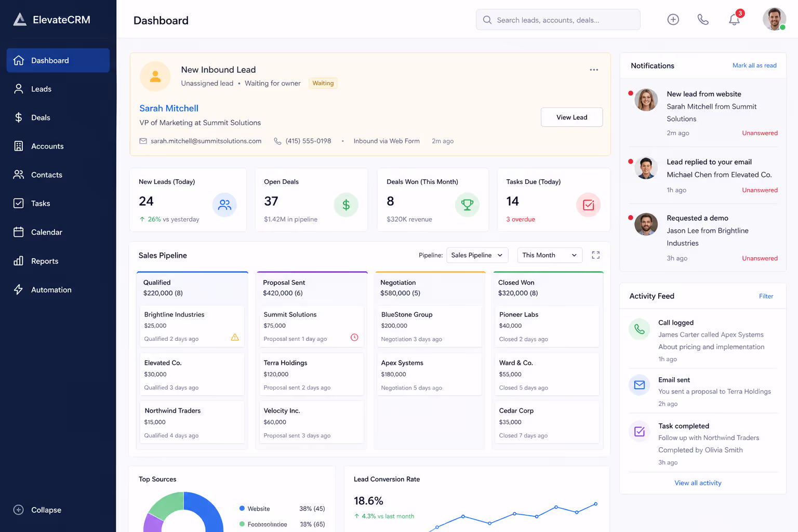Open the Reports menu item
Screen dimensions: 798x532
tap(58, 261)
